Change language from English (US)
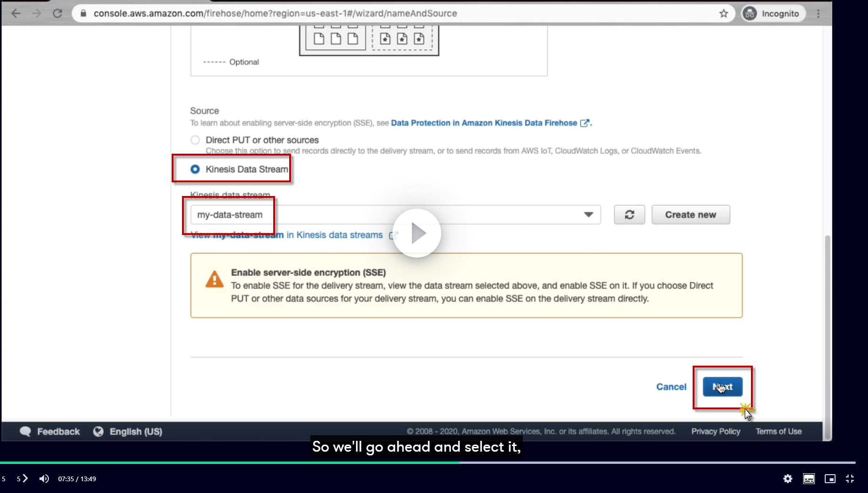The height and width of the screenshot is (493, 868). point(136,431)
